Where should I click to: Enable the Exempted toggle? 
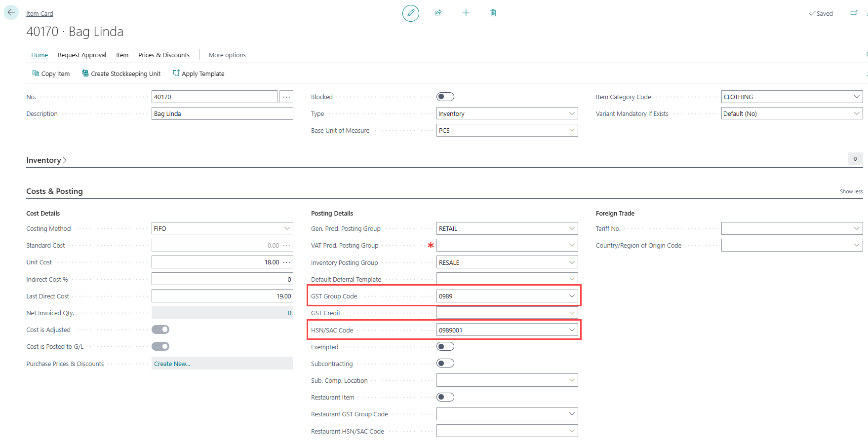pos(445,347)
